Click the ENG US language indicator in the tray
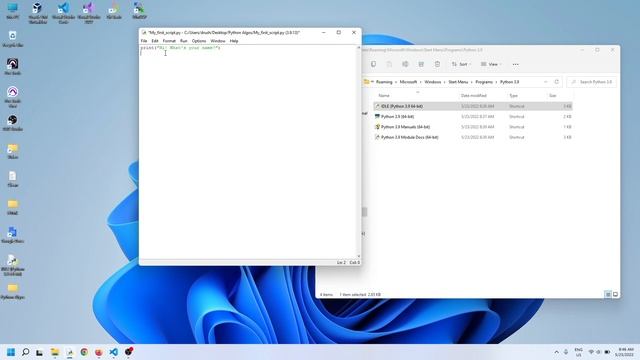This screenshot has height=360, width=640. pos(578,352)
